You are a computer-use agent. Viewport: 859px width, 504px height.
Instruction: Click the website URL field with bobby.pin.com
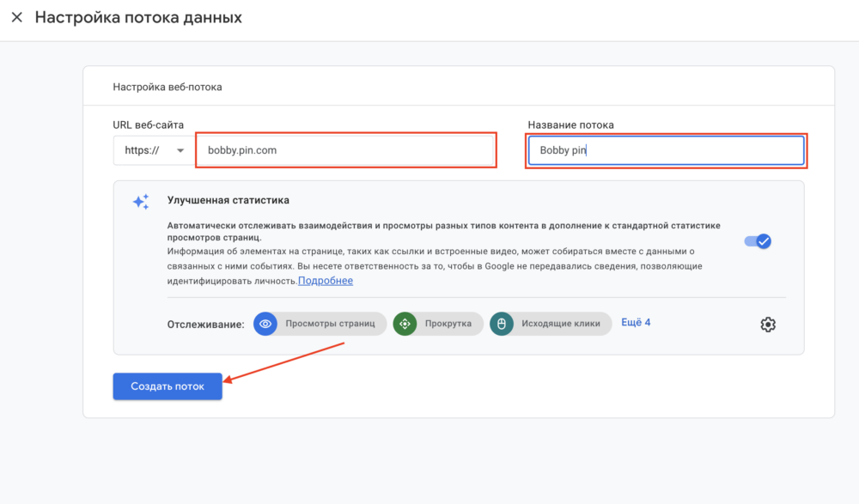click(345, 150)
